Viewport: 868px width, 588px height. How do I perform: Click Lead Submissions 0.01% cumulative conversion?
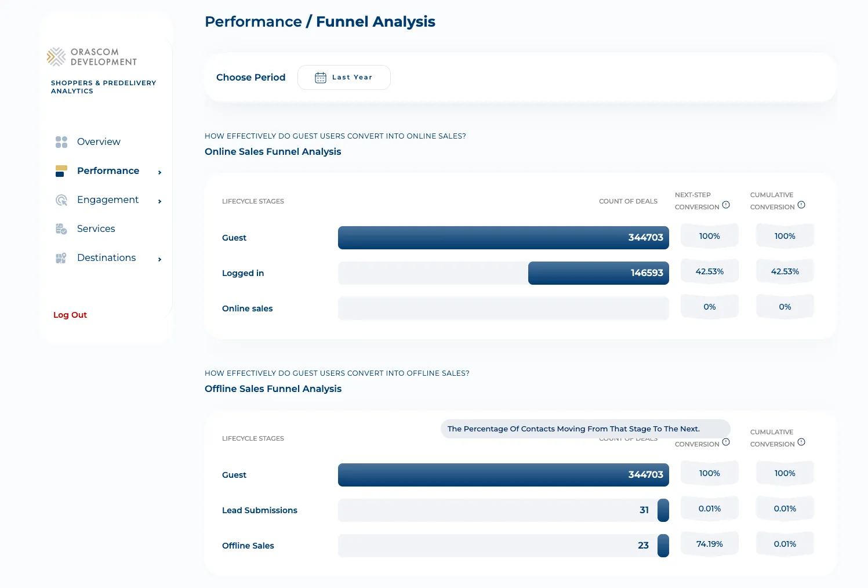pos(785,509)
